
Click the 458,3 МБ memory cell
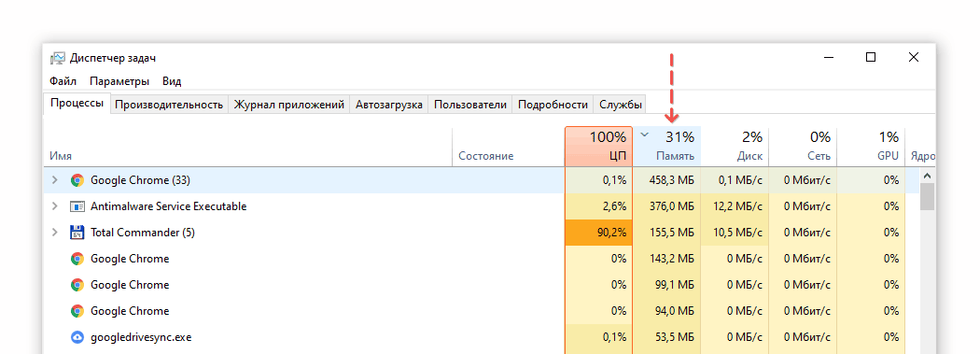click(667, 180)
